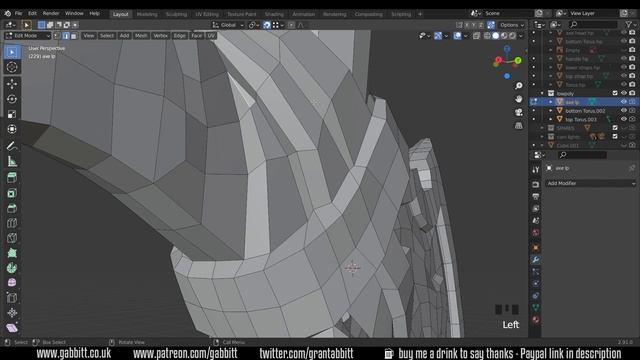Open Material properties tab icon
Image resolution: width=640 pixels, height=360 pixels.
[x=536, y=319]
